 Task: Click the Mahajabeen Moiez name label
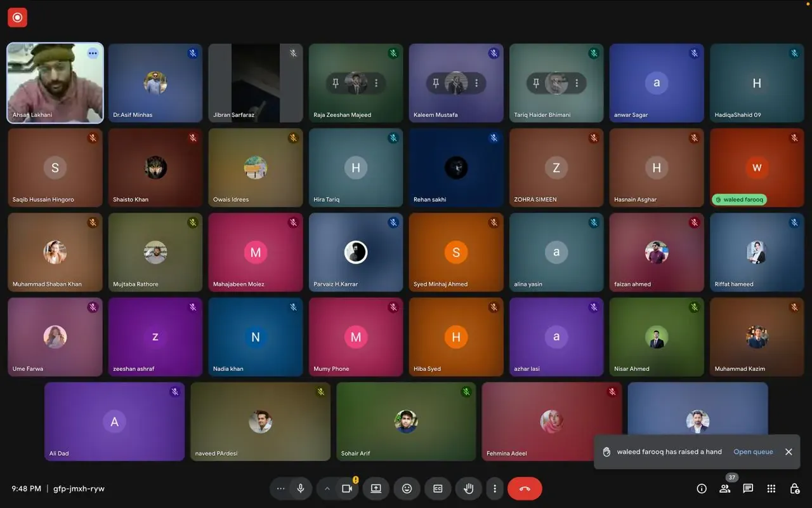(x=239, y=284)
